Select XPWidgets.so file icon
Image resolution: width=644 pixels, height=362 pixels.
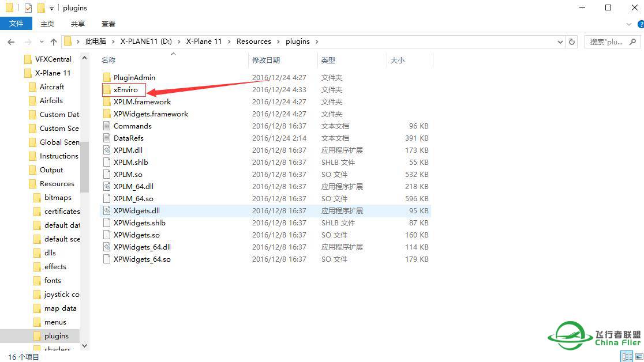tap(107, 235)
